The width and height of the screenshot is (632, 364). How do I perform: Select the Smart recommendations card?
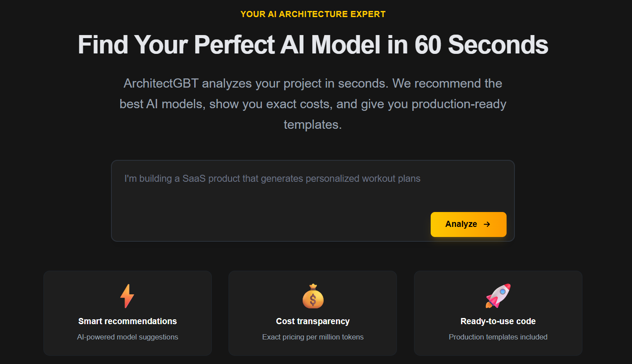pyautogui.click(x=127, y=313)
